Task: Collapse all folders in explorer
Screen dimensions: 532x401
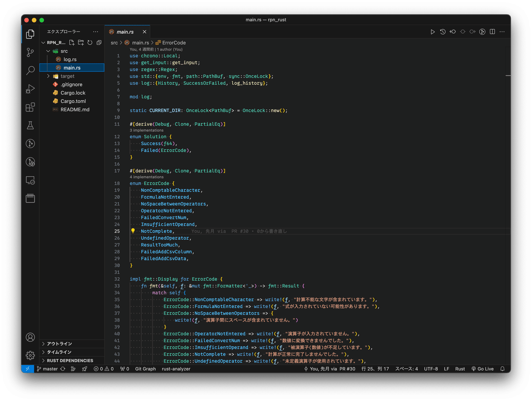Action: pos(99,43)
